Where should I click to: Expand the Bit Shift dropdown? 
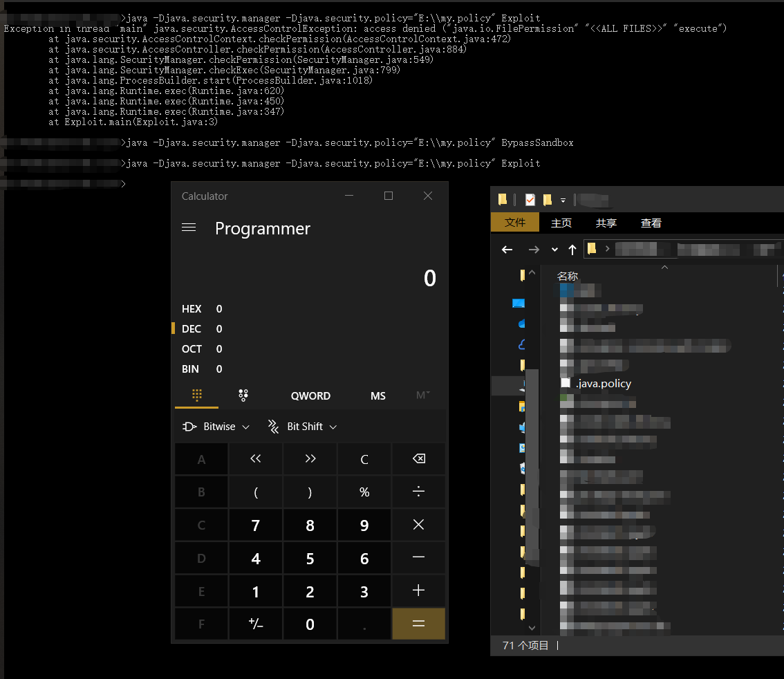[303, 427]
